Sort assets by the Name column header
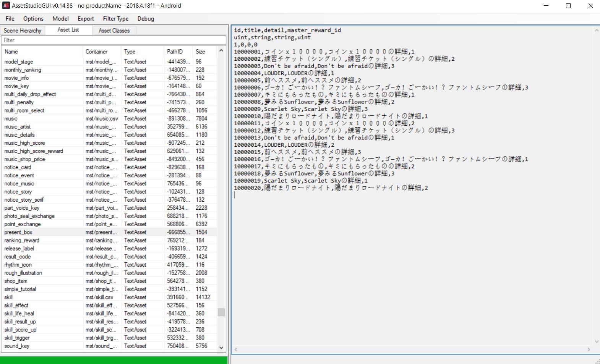Screen dimensions: 600x364 (x=42, y=52)
